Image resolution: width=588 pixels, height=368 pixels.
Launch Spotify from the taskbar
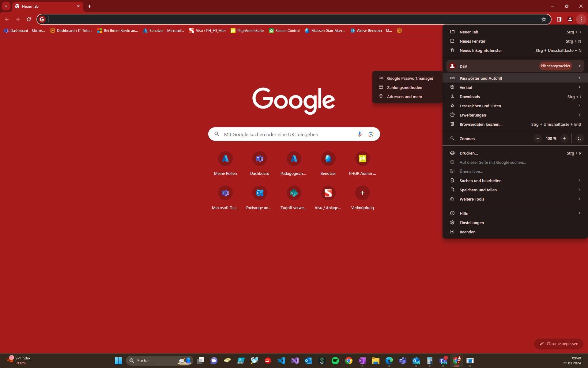tap(335, 361)
